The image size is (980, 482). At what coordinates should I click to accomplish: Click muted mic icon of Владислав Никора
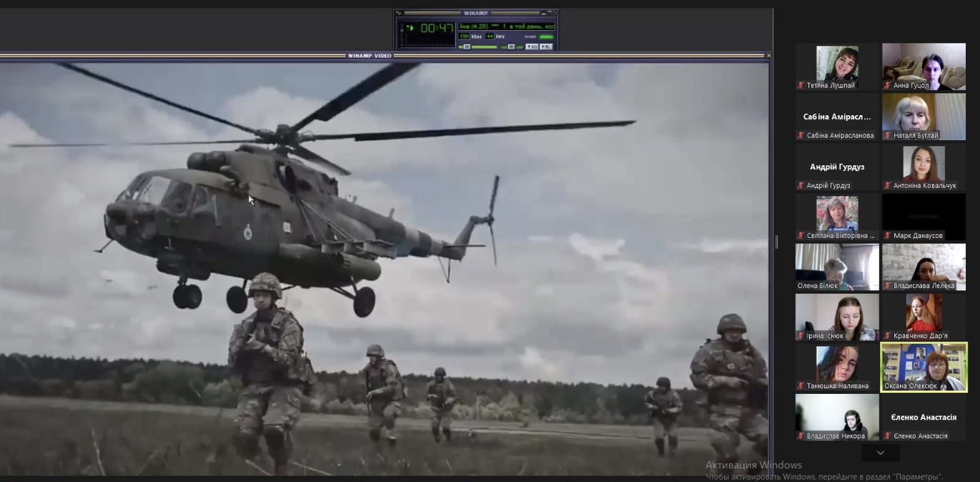click(801, 436)
